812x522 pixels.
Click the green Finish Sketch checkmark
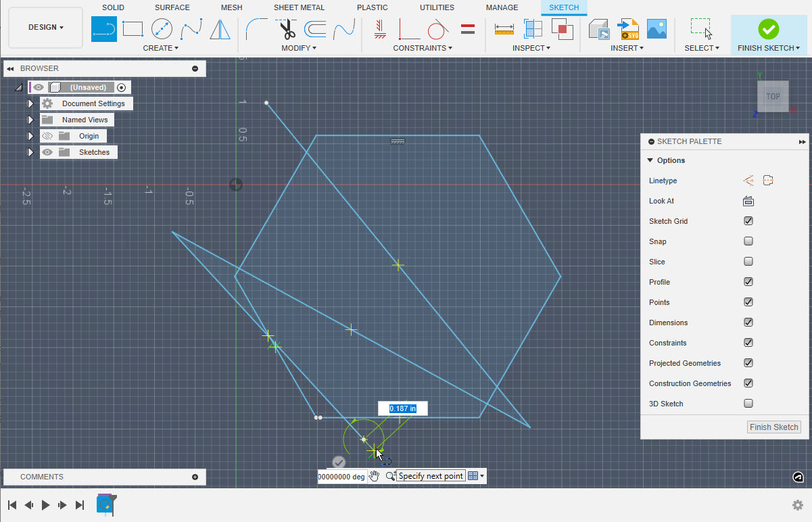pos(768,29)
